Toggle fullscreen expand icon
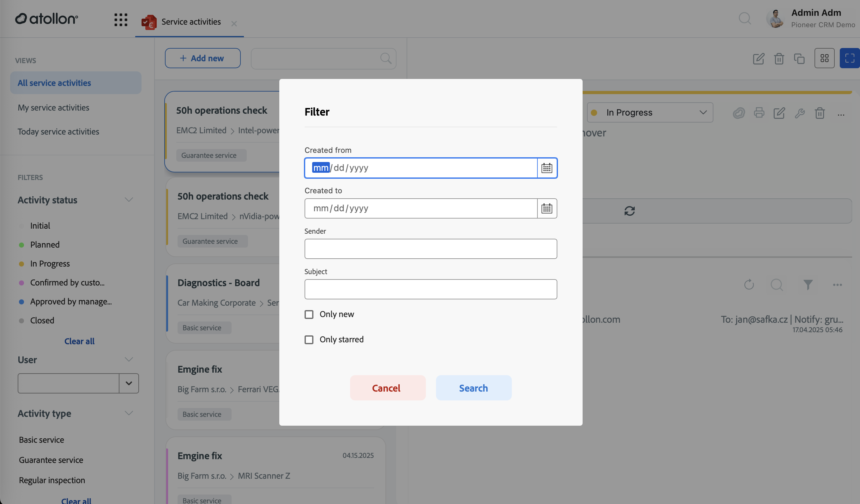This screenshot has width=860, height=504. coord(850,58)
